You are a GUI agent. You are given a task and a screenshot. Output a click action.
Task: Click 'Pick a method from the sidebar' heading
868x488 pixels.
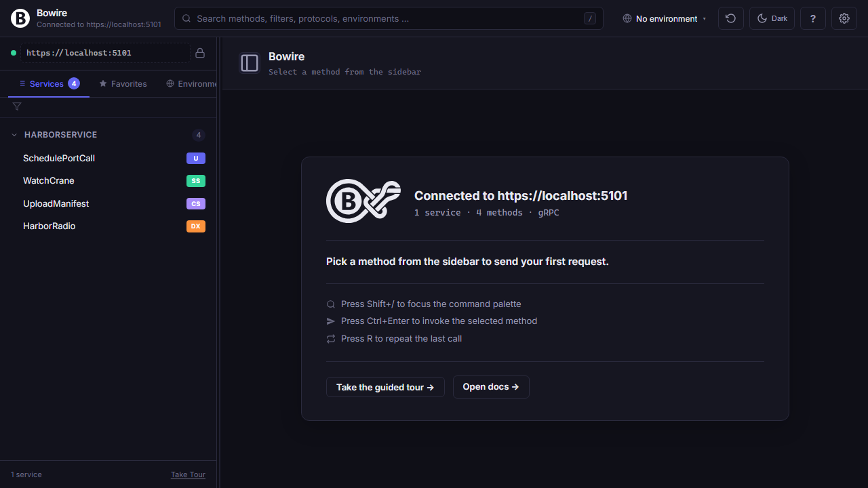point(467,262)
